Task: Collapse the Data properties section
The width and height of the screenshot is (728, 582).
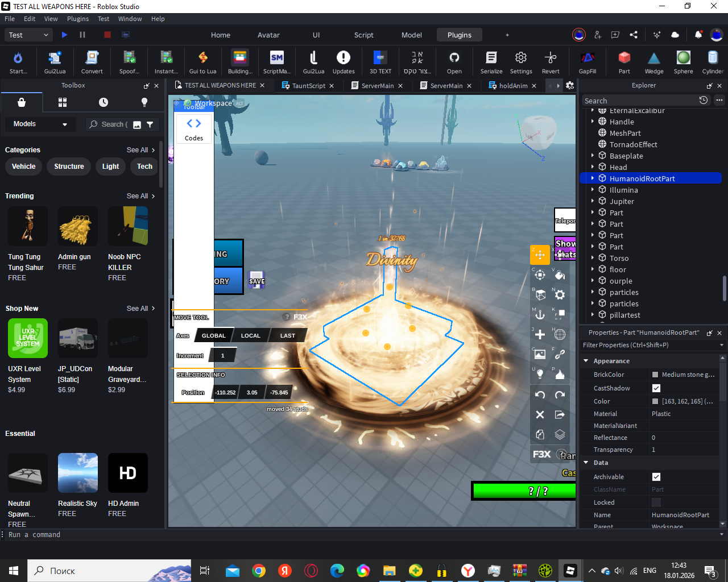Action: click(586, 463)
